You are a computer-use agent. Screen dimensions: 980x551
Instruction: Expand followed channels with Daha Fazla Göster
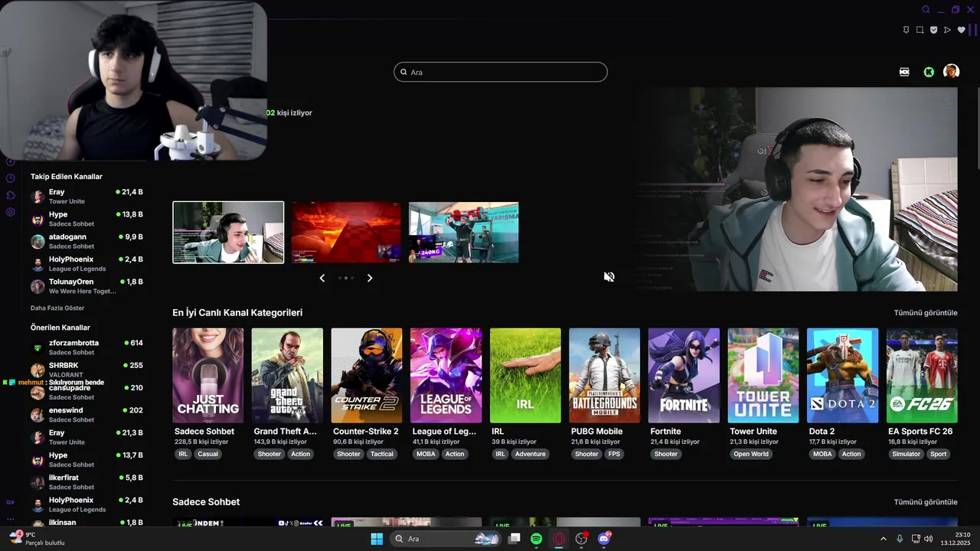pos(57,308)
